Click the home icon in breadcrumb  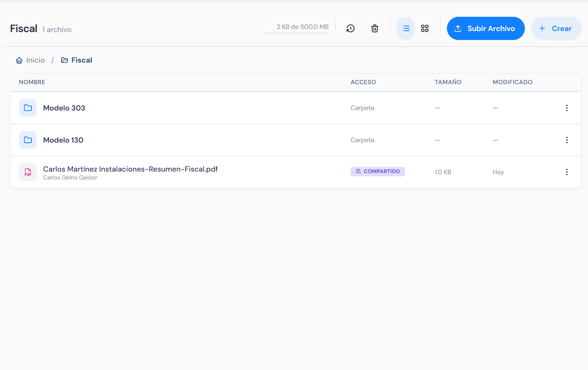click(x=19, y=60)
